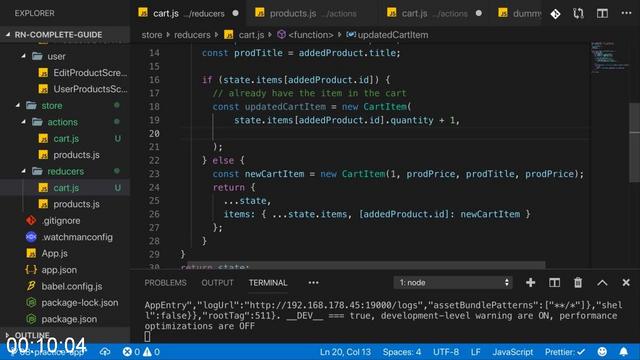The height and width of the screenshot is (360, 640).
Task: Switch to cart.js reducers tab
Action: [189, 13]
